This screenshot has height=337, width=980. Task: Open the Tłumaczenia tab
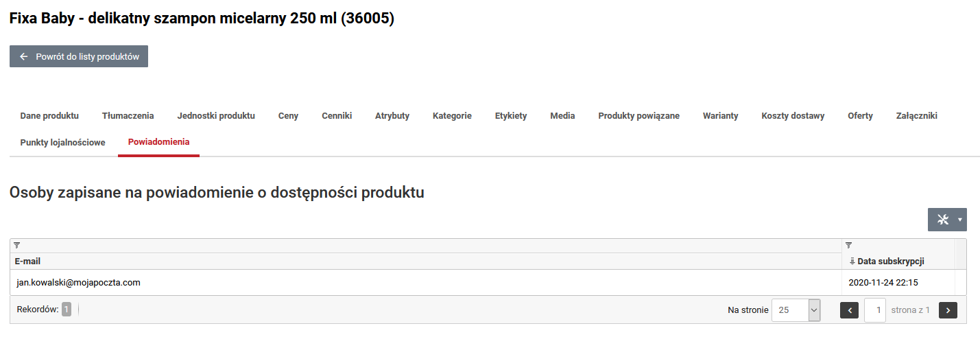click(128, 115)
